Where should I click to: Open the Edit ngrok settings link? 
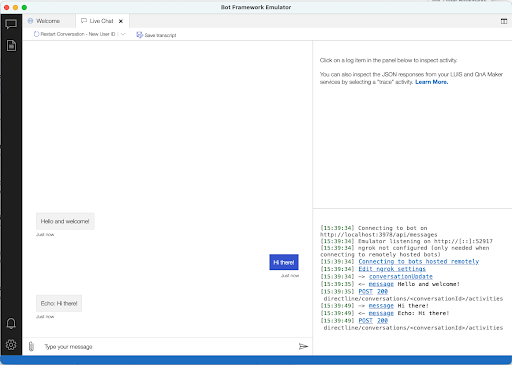tap(392, 269)
